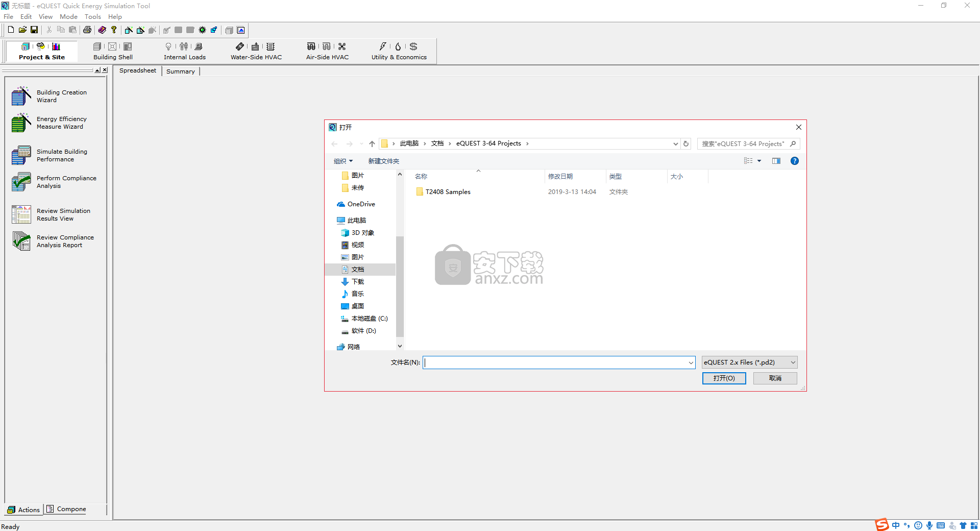Open Review Simulation Results View
Screen dimensions: 980x531
[x=51, y=214]
